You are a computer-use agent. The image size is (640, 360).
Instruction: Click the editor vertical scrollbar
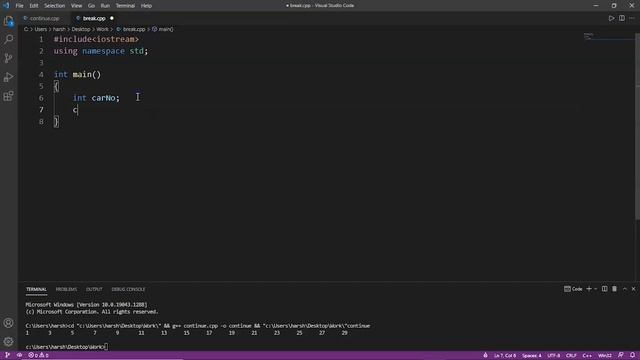(637, 127)
